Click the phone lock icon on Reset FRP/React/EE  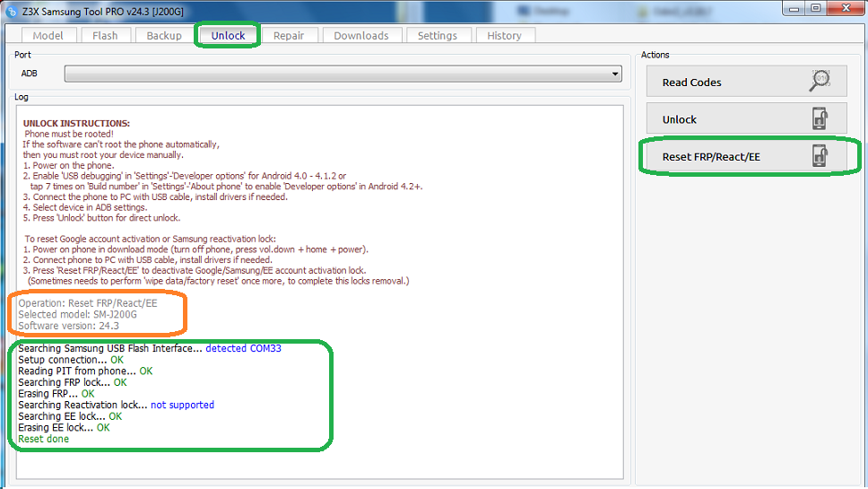pos(820,155)
